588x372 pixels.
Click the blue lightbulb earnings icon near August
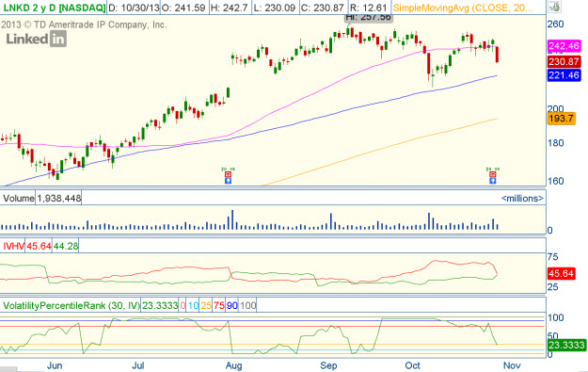click(228, 181)
